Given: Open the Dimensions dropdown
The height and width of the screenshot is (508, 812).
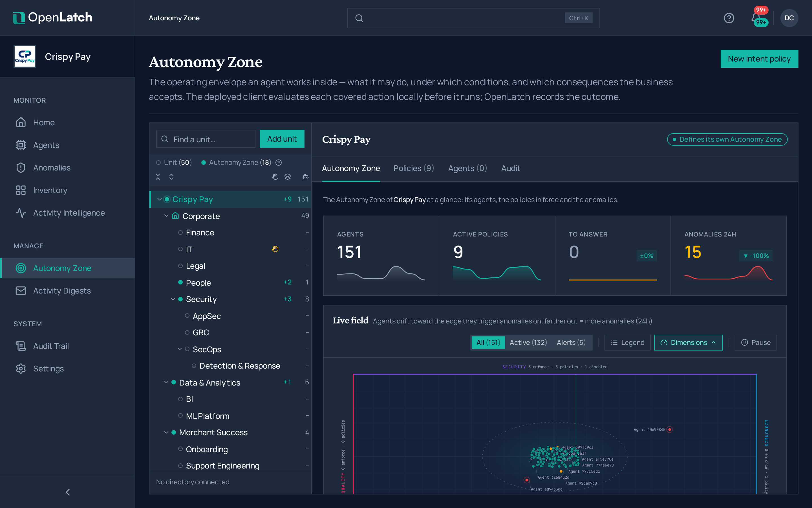Looking at the screenshot, I should (x=688, y=342).
